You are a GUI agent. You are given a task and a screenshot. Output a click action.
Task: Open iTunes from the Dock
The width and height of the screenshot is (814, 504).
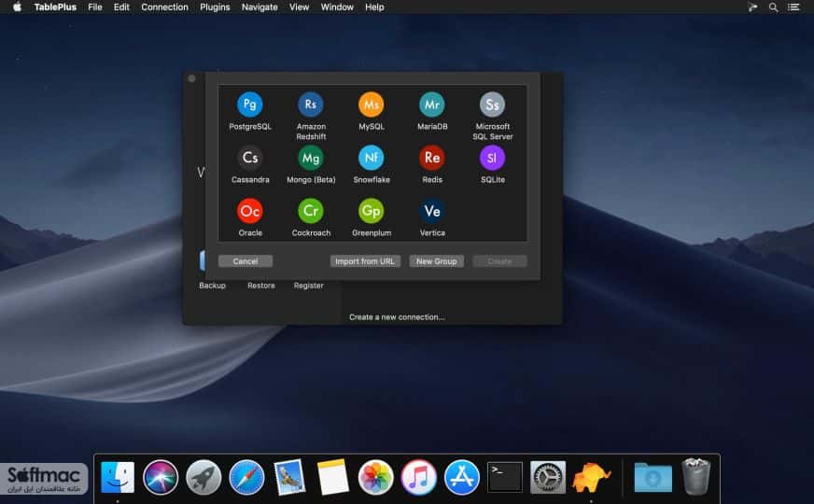[418, 477]
